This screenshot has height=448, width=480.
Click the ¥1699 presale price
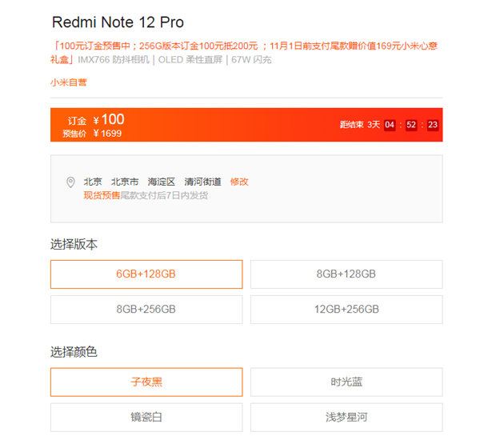[x=107, y=134]
